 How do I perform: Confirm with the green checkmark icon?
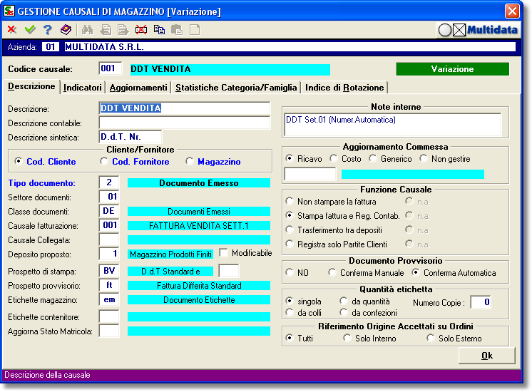[30, 30]
